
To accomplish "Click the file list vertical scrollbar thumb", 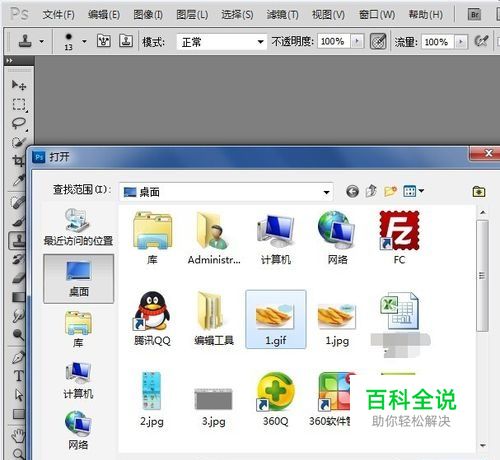I will tap(482, 275).
